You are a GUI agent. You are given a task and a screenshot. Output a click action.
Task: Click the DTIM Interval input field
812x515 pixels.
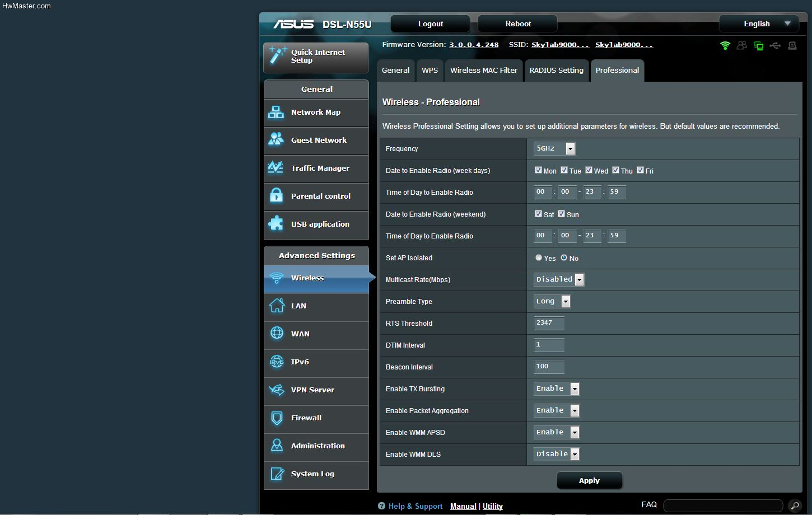pyautogui.click(x=549, y=345)
